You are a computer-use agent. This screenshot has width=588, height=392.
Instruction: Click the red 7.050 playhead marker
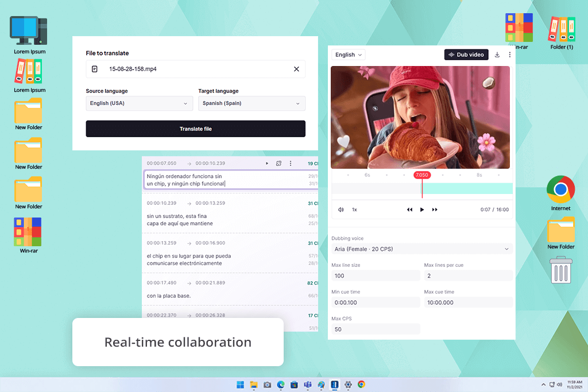click(x=422, y=175)
